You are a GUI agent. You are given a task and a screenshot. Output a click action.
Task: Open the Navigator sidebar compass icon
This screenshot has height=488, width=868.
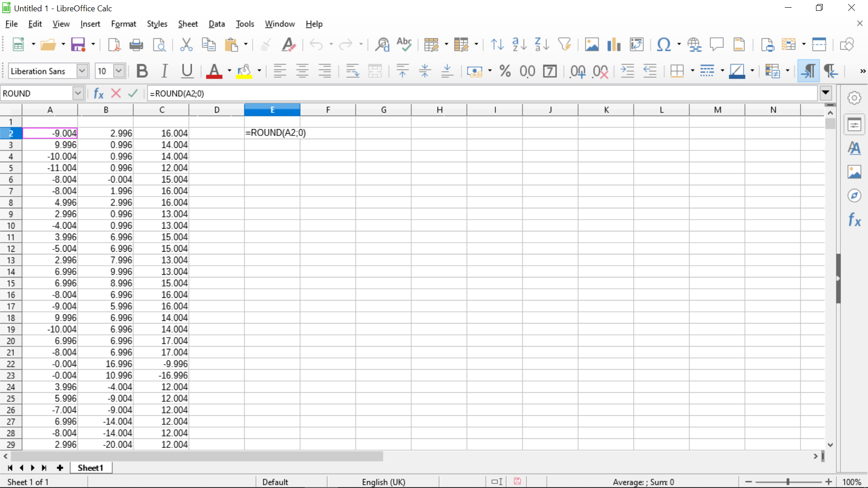(854, 196)
